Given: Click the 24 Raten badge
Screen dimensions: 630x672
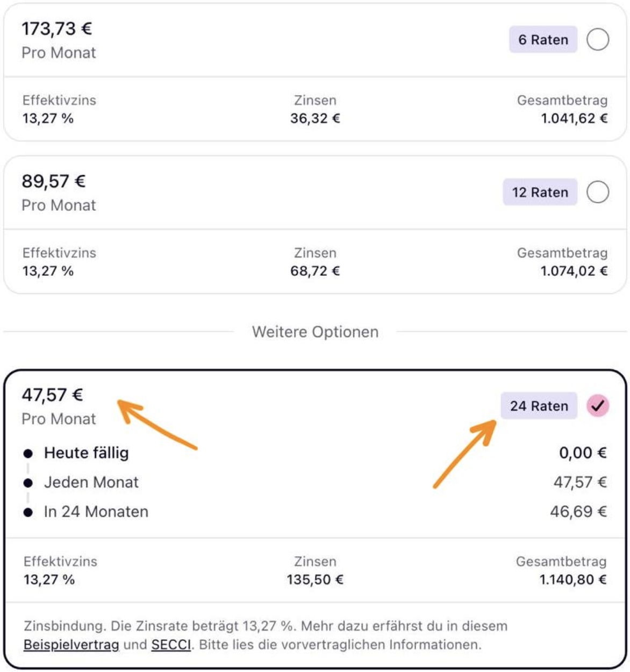Looking at the screenshot, I should click(539, 406).
